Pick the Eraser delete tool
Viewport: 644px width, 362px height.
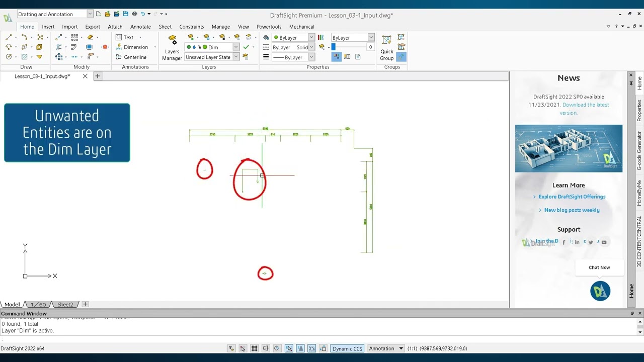pyautogui.click(x=90, y=37)
